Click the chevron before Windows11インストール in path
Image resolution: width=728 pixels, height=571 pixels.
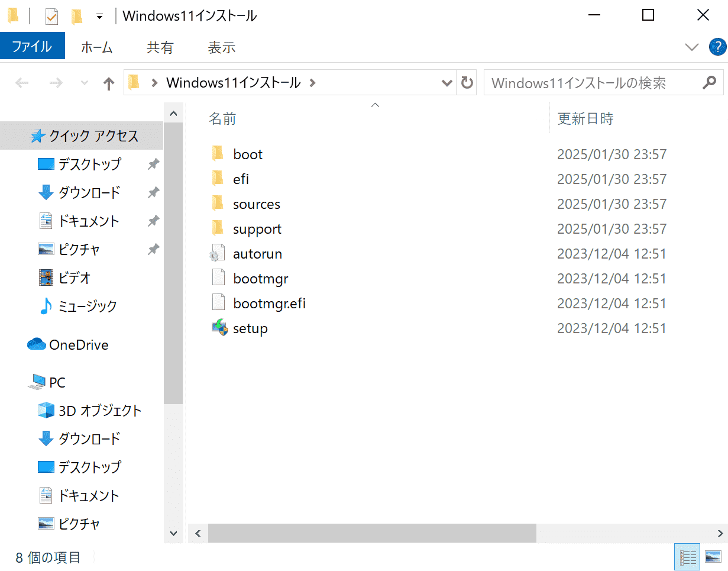pyautogui.click(x=154, y=83)
